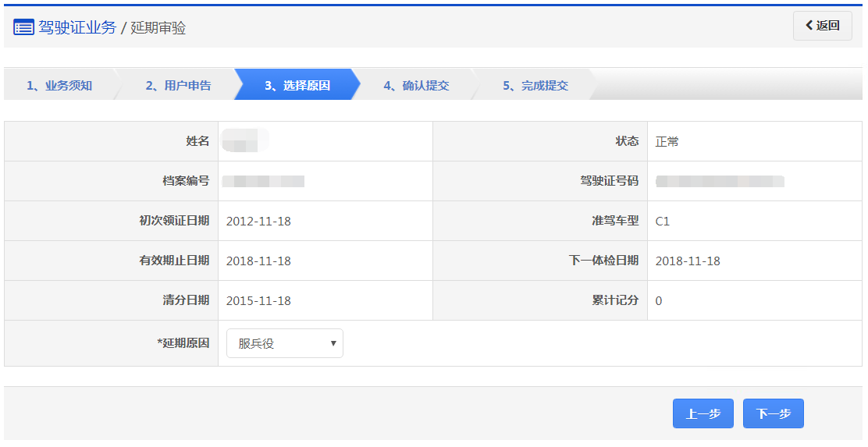The width and height of the screenshot is (868, 447).
Task: Click the 初次领证日期 value 2012-11-18
Action: 258,222
